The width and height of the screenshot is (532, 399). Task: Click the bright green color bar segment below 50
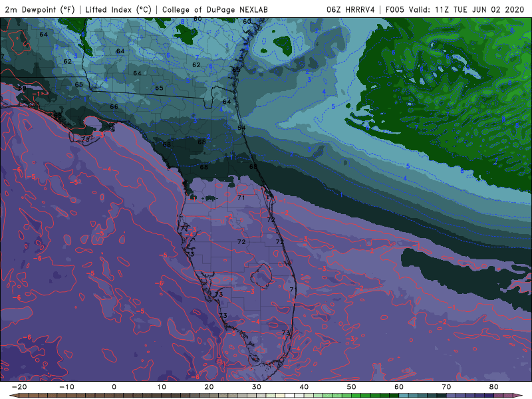tap(356, 395)
